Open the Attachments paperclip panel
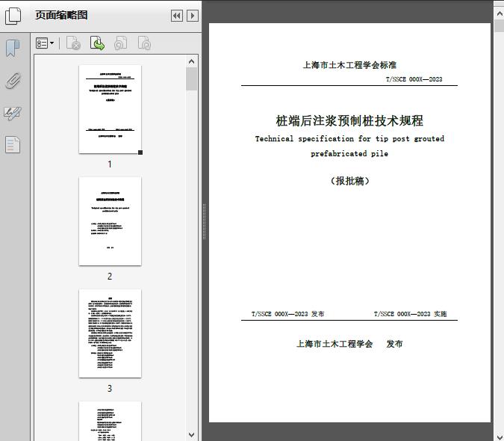Image resolution: width=504 pixels, height=441 pixels. pyautogui.click(x=13, y=81)
